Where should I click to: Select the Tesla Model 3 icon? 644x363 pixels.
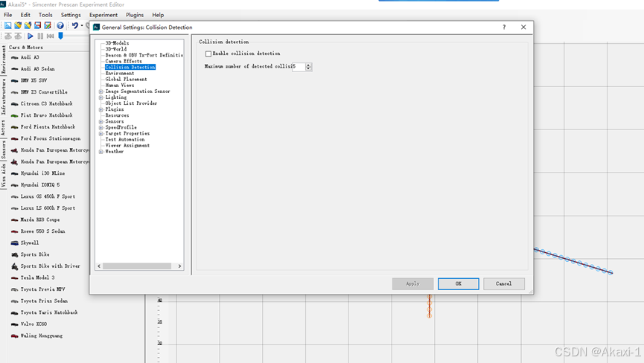(14, 277)
